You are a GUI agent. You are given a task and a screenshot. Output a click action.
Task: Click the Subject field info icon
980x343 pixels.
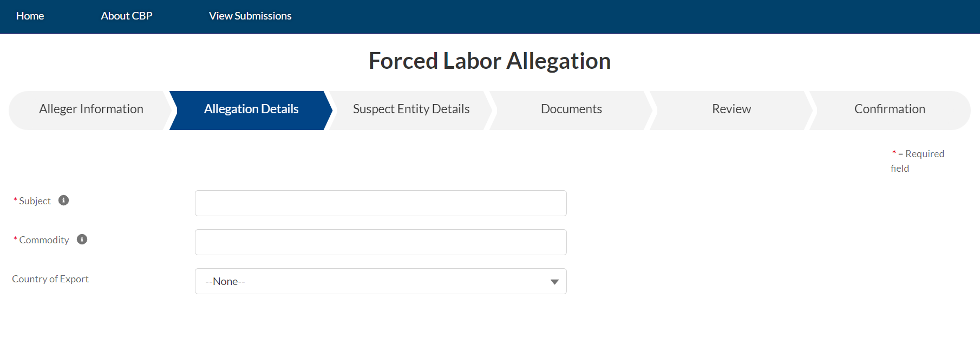click(63, 200)
